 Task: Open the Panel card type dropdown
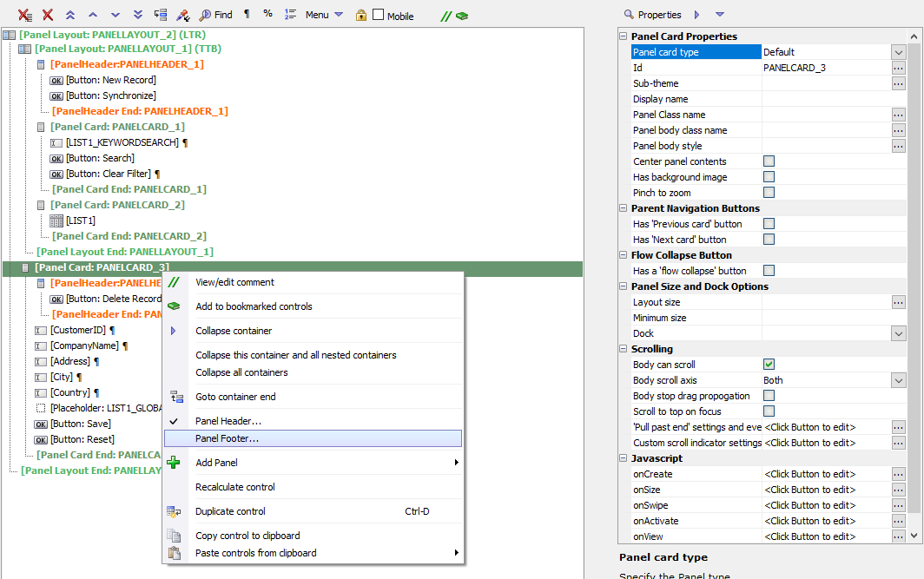point(898,52)
